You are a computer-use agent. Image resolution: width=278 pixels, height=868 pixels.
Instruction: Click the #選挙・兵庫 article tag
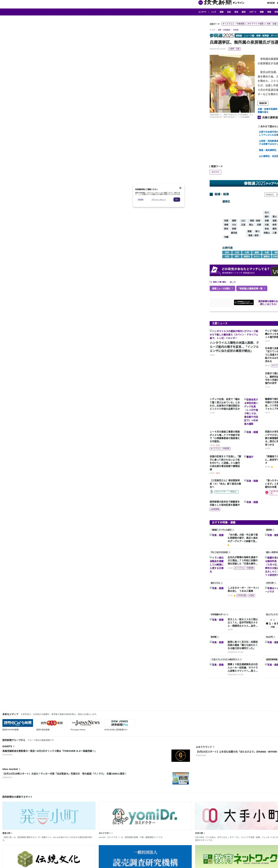[x=234, y=49]
